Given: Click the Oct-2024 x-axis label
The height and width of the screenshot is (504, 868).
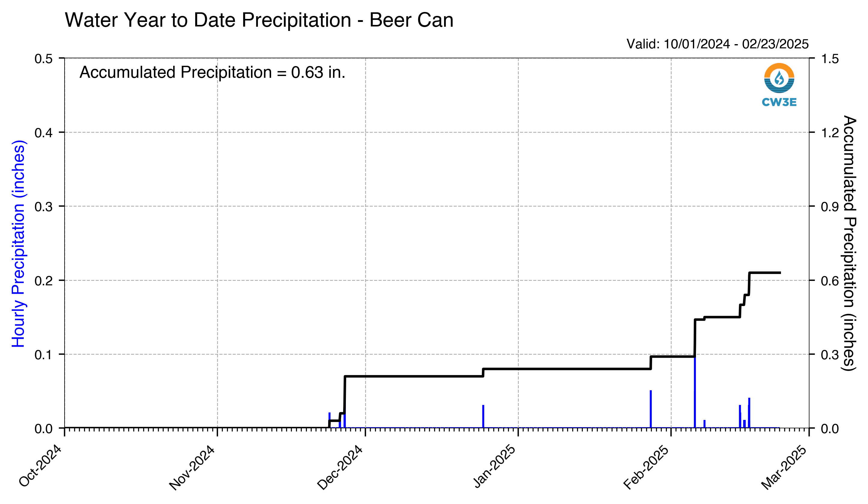Looking at the screenshot, I should [x=40, y=466].
